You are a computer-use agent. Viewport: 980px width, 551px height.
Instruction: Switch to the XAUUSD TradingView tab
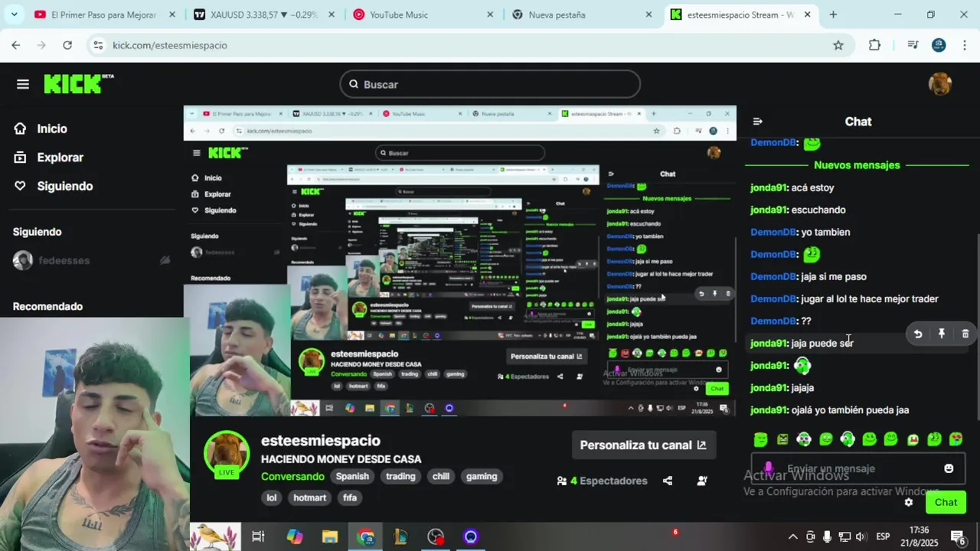[x=256, y=15]
